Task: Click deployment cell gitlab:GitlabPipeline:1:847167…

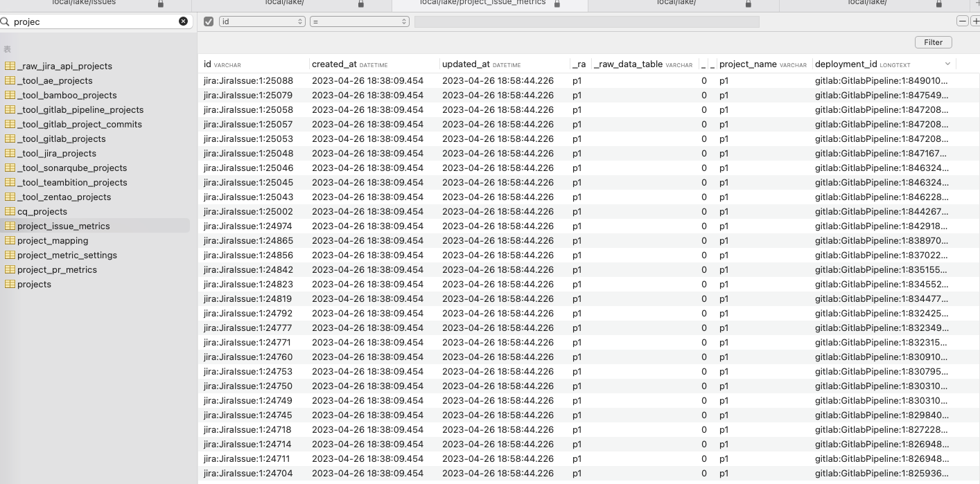Action: [x=882, y=153]
